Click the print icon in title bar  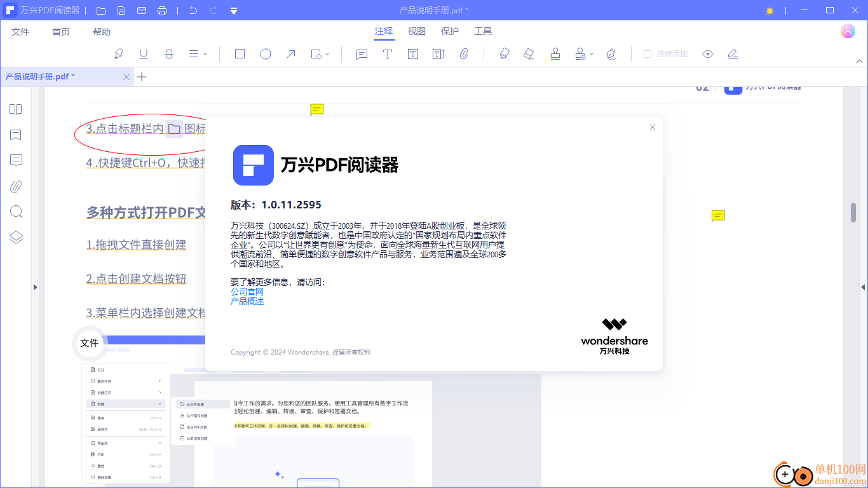click(162, 11)
